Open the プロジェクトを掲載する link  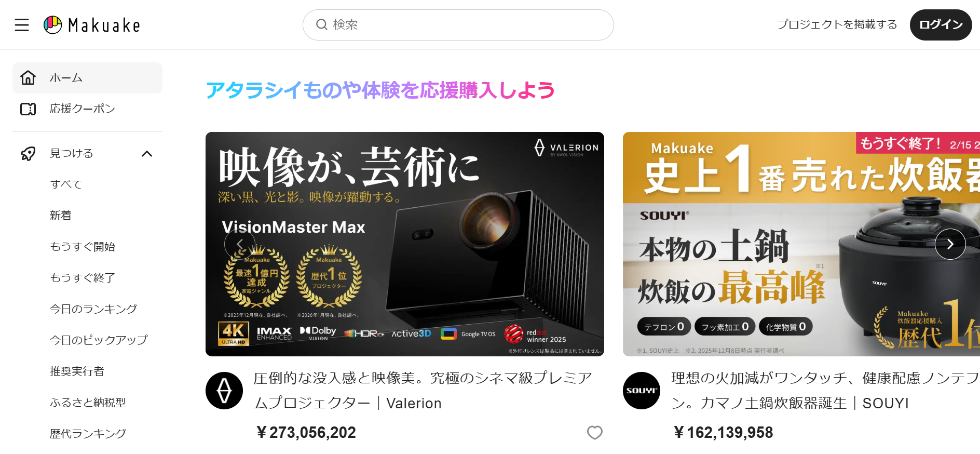[837, 24]
